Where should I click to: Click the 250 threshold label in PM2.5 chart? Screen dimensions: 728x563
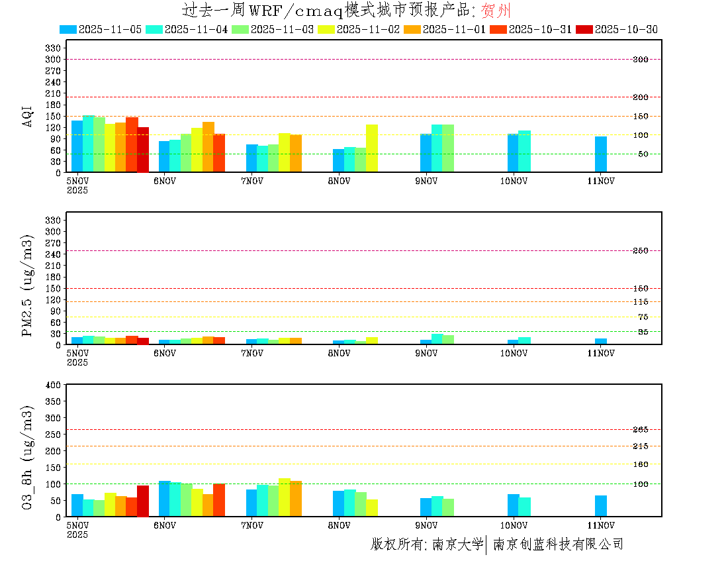tap(640, 250)
